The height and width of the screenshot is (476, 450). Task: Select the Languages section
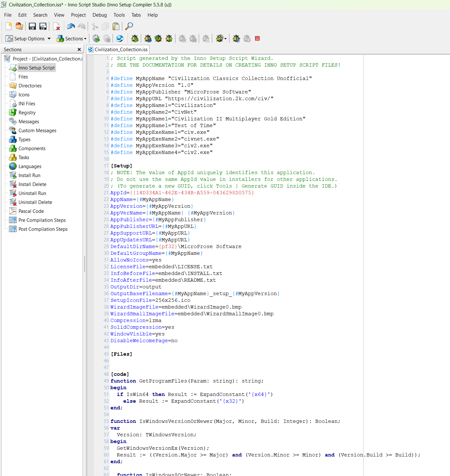tap(30, 166)
